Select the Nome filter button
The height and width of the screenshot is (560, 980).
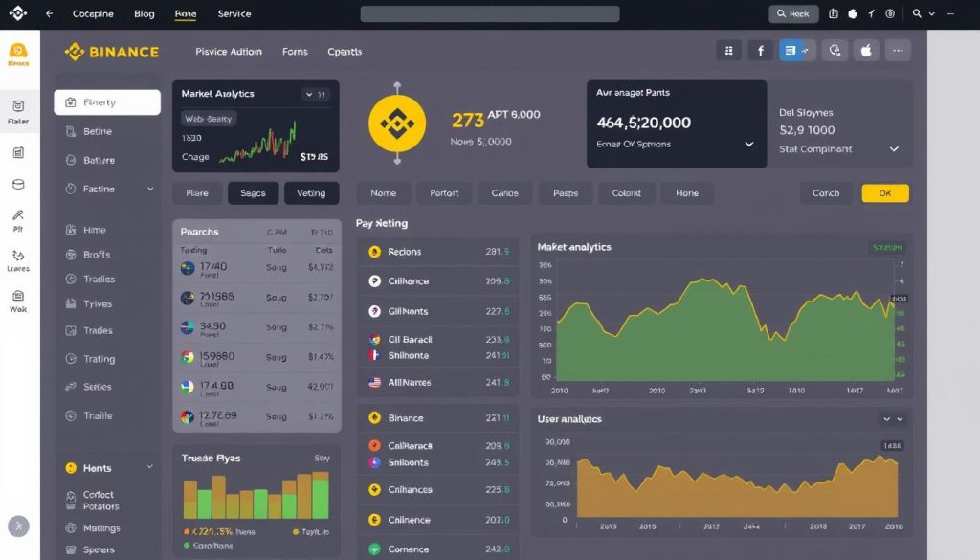(x=383, y=193)
